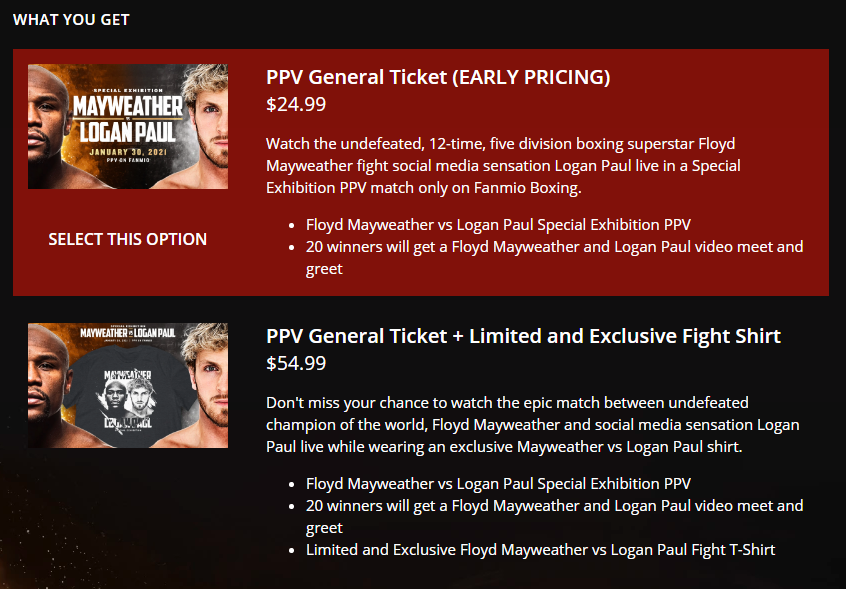Click the description starting "Don't miss your chance"

tap(533, 425)
